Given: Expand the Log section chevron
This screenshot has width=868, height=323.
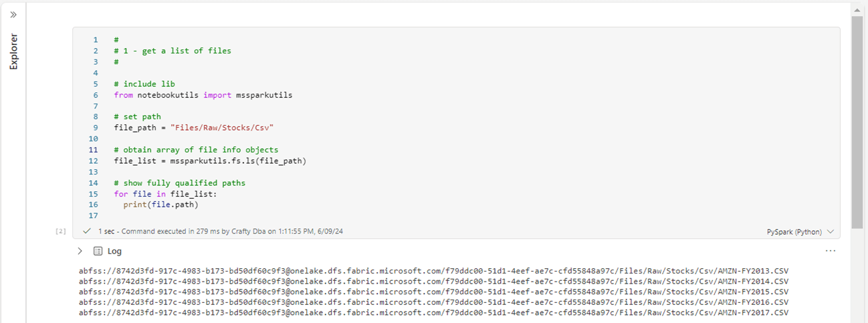Looking at the screenshot, I should pos(80,251).
